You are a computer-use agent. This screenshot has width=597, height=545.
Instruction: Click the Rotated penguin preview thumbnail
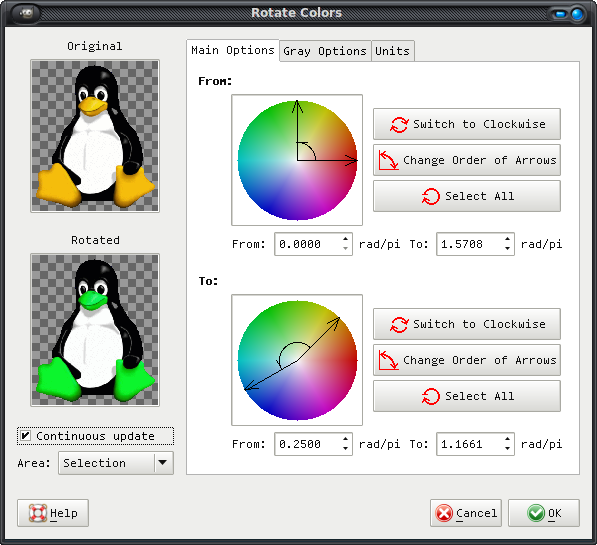pyautogui.click(x=95, y=330)
